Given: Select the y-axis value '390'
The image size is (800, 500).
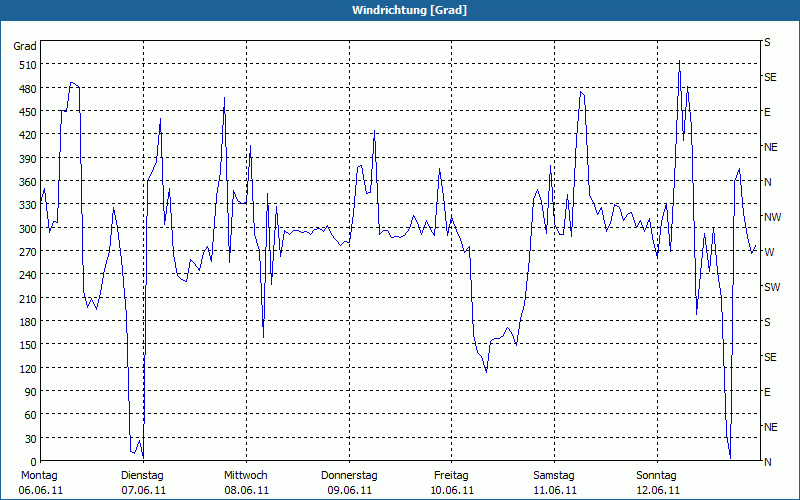Looking at the screenshot, I should (x=28, y=159).
